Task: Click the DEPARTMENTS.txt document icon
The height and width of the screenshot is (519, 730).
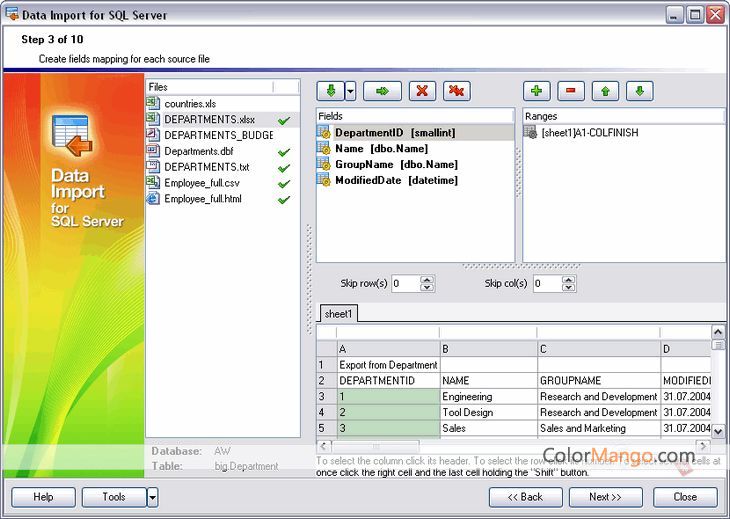Action: coord(153,167)
